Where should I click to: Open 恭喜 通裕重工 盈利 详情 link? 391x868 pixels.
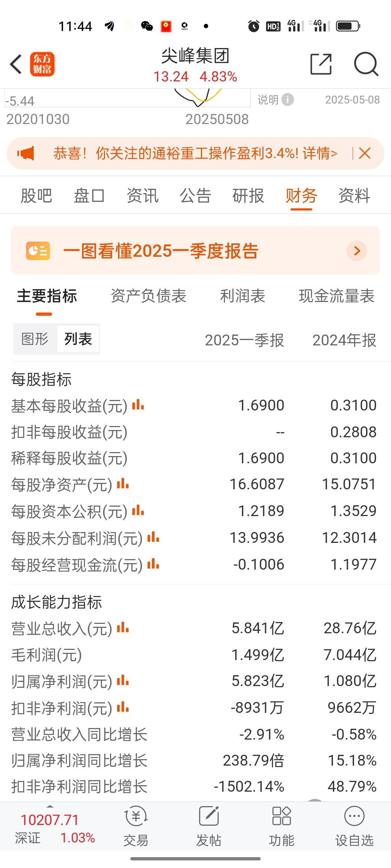[195, 153]
